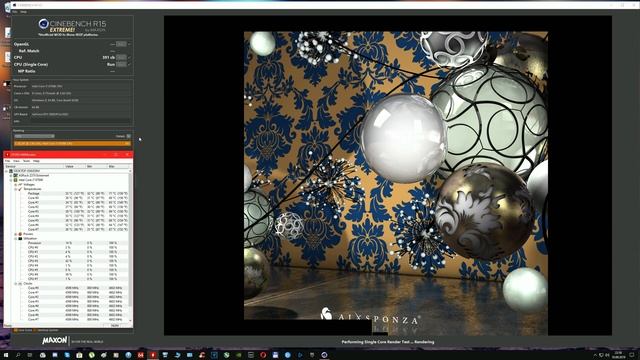Toggle the CPU test checkbox

129,58
